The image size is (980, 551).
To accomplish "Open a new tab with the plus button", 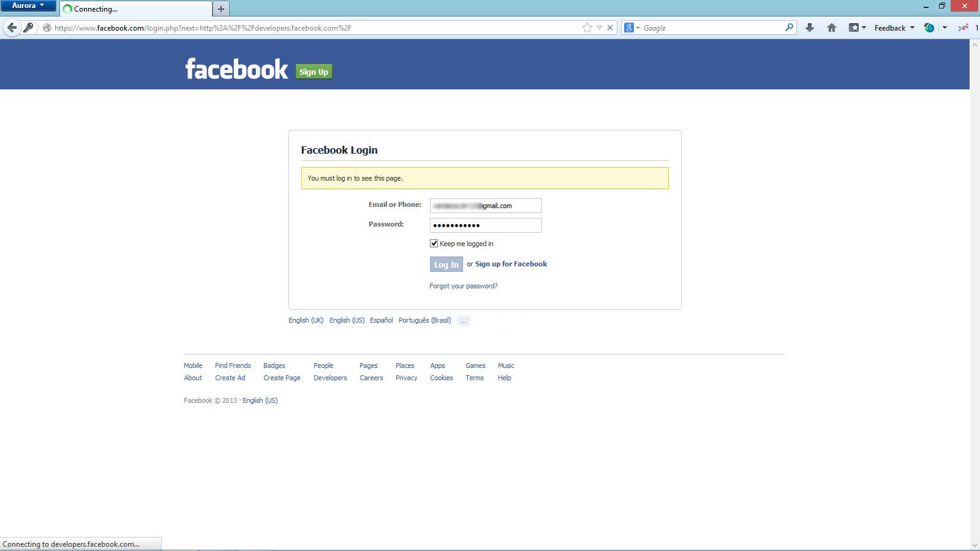I will coord(221,9).
